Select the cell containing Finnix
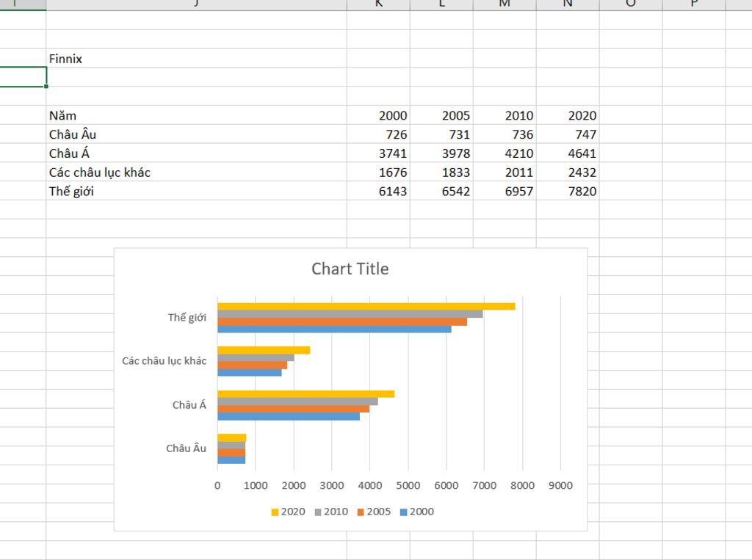This screenshot has height=560, width=752. point(66,59)
